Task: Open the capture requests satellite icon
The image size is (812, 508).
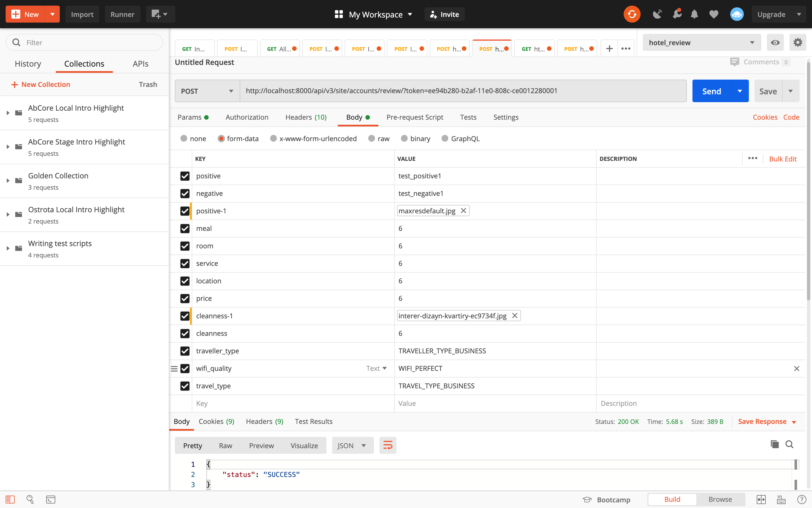Action: tap(657, 14)
